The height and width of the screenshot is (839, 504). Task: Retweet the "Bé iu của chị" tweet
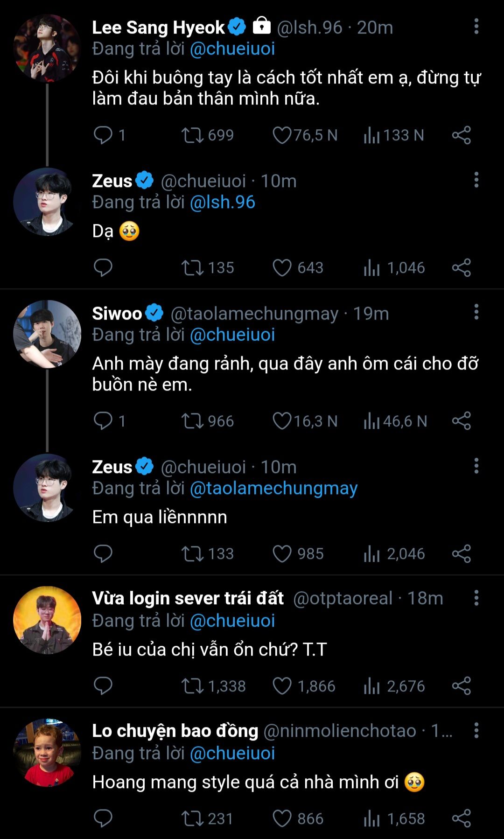[192, 686]
